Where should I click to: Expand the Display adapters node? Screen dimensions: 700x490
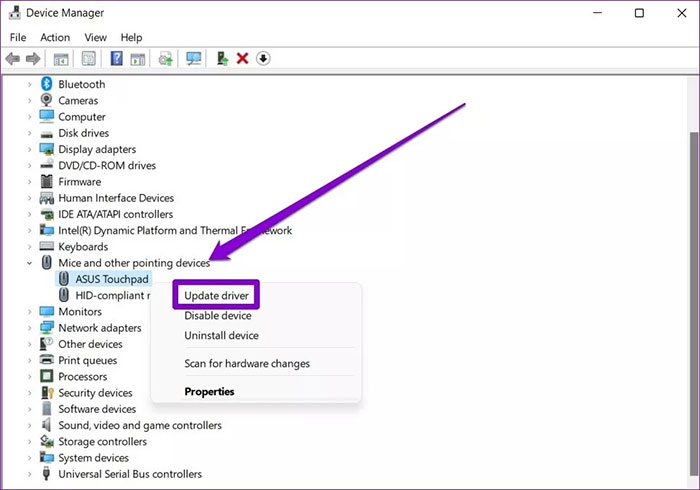(29, 150)
